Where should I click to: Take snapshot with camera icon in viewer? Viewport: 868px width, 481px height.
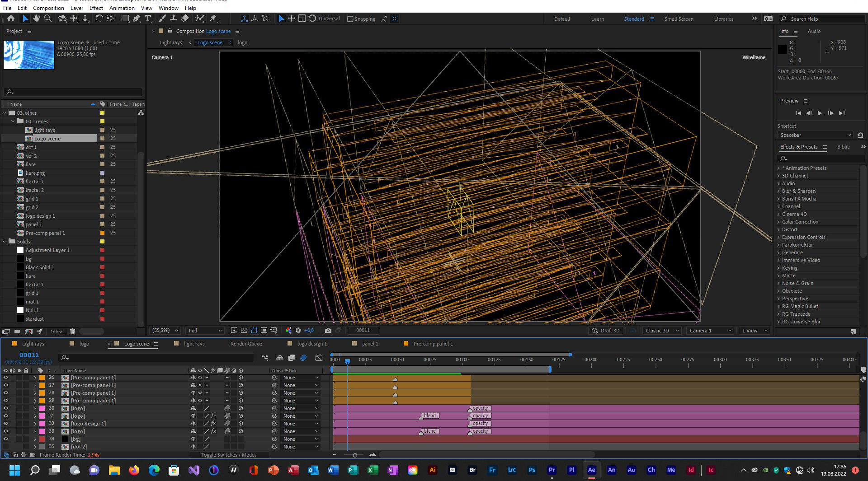pos(328,331)
